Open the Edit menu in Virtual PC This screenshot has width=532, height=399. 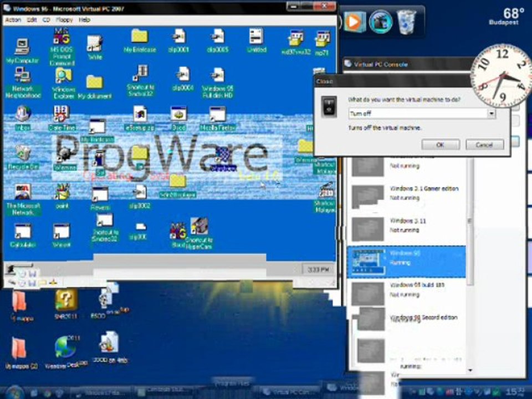pos(32,20)
